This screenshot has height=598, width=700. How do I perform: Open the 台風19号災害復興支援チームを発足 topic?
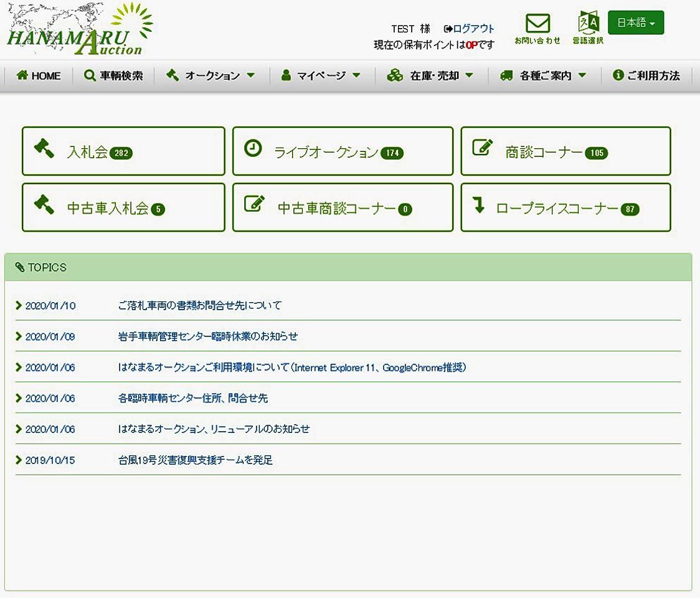pos(196,460)
